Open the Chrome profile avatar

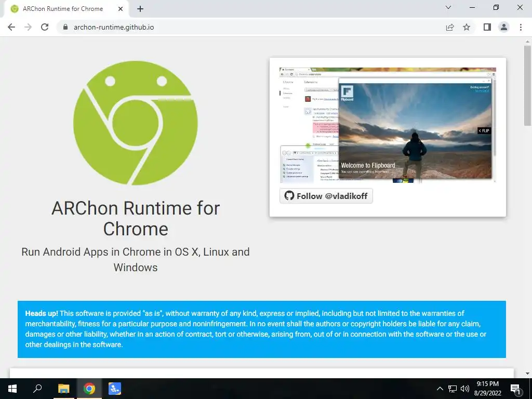[504, 27]
